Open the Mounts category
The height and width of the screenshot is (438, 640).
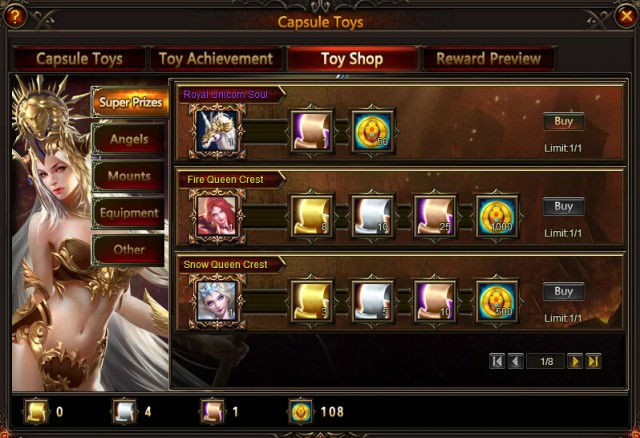(x=129, y=176)
